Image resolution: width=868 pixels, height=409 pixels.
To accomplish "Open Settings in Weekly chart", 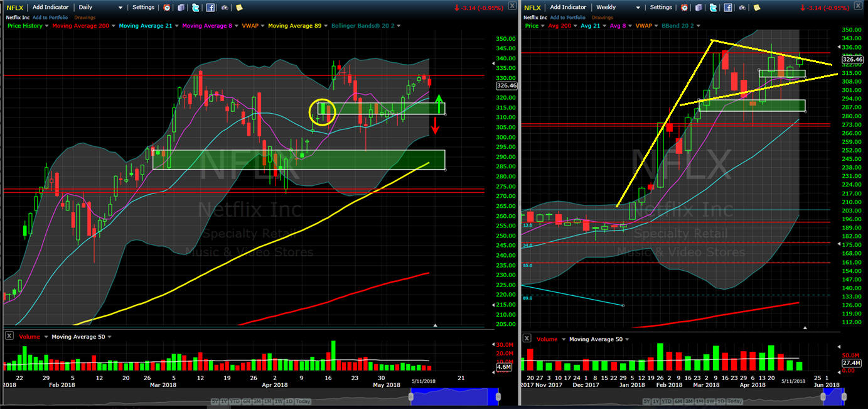I will click(x=661, y=8).
